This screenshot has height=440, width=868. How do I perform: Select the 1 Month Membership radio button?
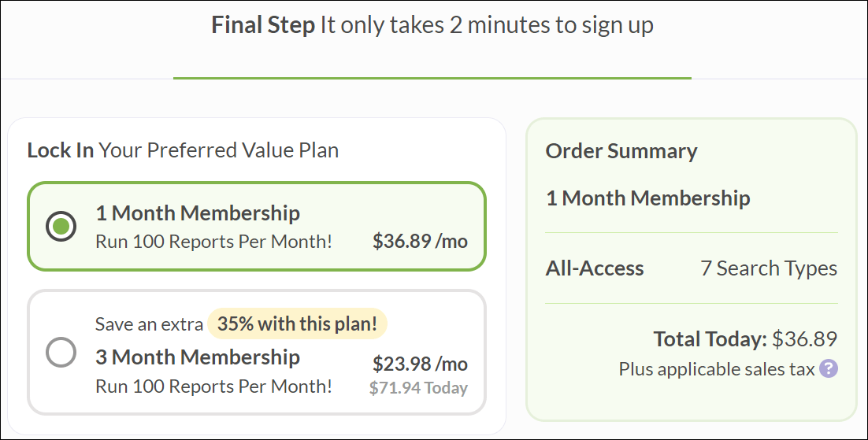coord(61,227)
